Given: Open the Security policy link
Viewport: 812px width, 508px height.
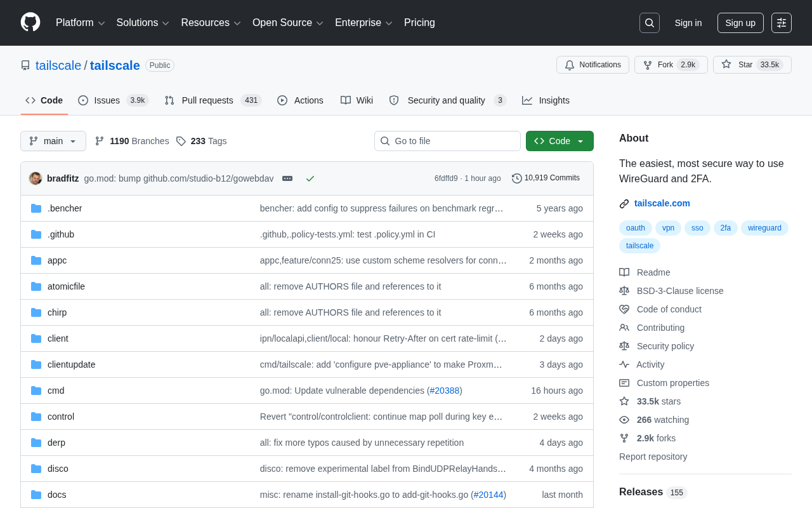Looking at the screenshot, I should click(665, 346).
